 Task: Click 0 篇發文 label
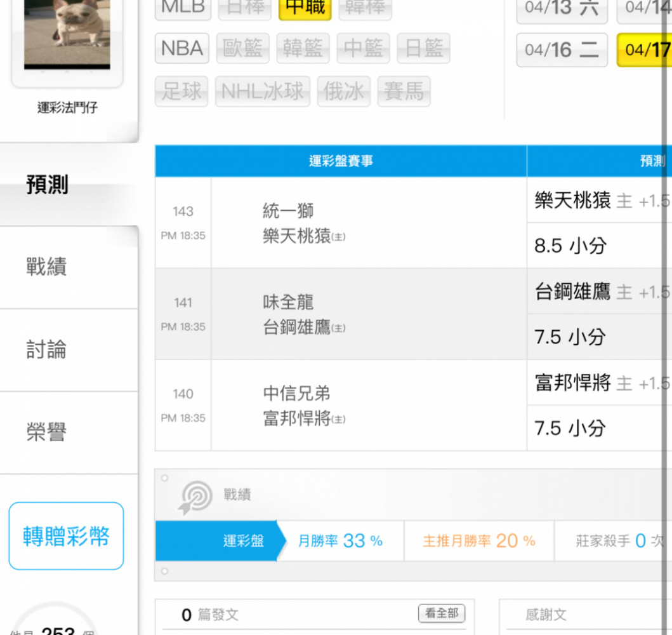coord(210,615)
